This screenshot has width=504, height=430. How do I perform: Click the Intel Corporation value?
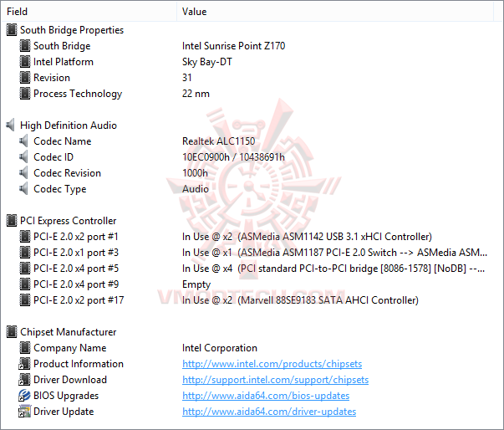coord(220,348)
